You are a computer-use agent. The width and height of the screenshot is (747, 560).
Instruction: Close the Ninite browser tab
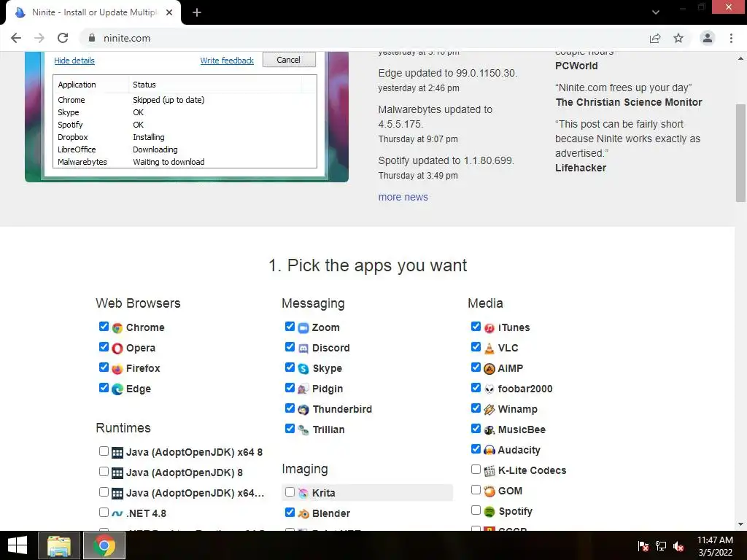click(x=169, y=12)
